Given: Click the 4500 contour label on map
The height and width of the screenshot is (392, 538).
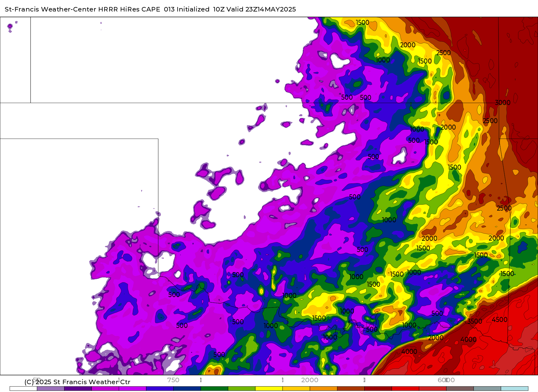Looking at the screenshot, I should click(500, 320).
